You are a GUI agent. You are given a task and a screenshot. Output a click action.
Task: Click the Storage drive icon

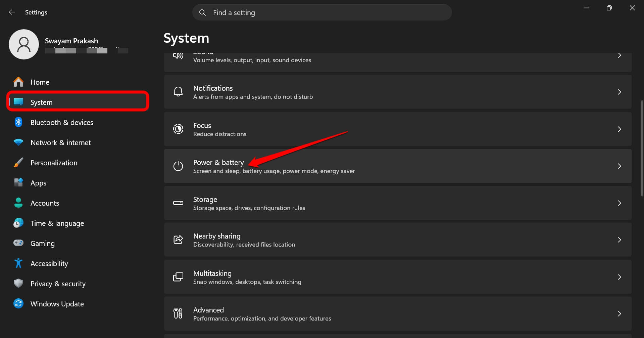click(x=178, y=203)
